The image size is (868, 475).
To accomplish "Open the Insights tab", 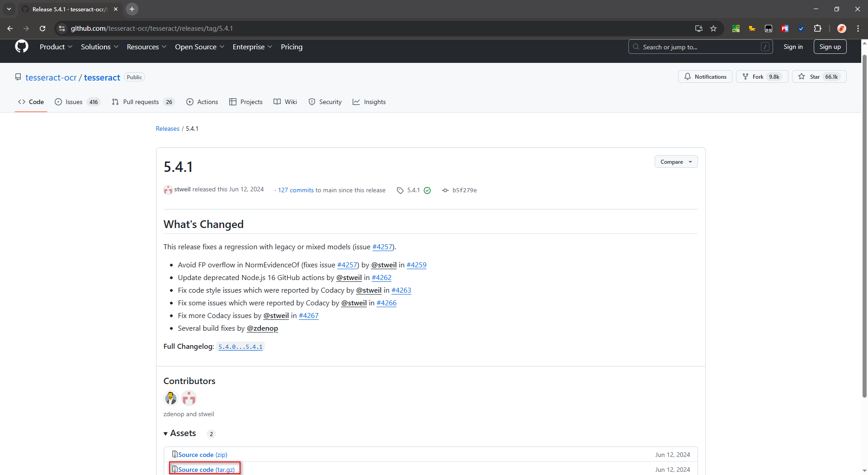I will click(x=369, y=102).
